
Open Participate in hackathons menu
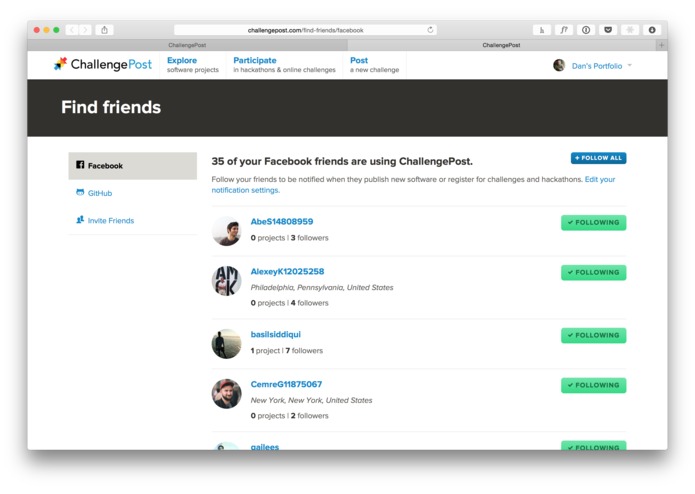[284, 65]
